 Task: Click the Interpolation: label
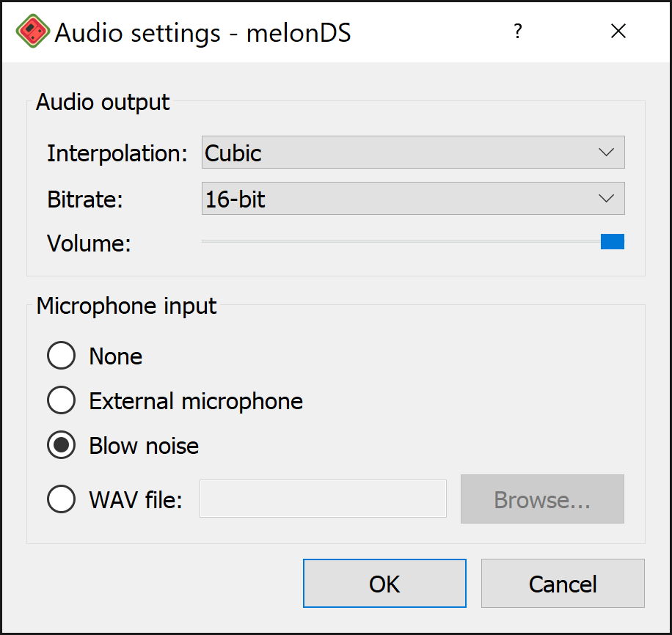(117, 153)
